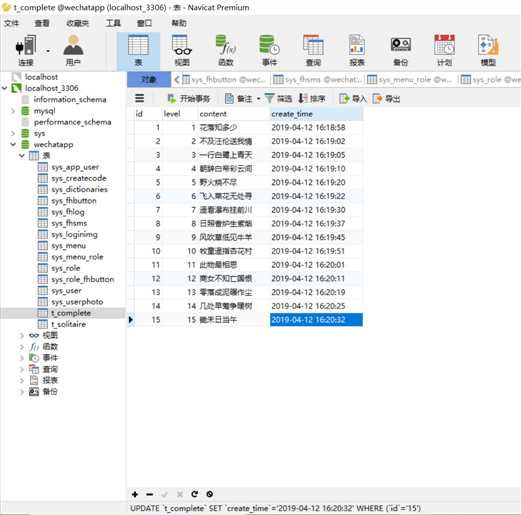
Task: Add a record with the plus button
Action: coord(135,494)
